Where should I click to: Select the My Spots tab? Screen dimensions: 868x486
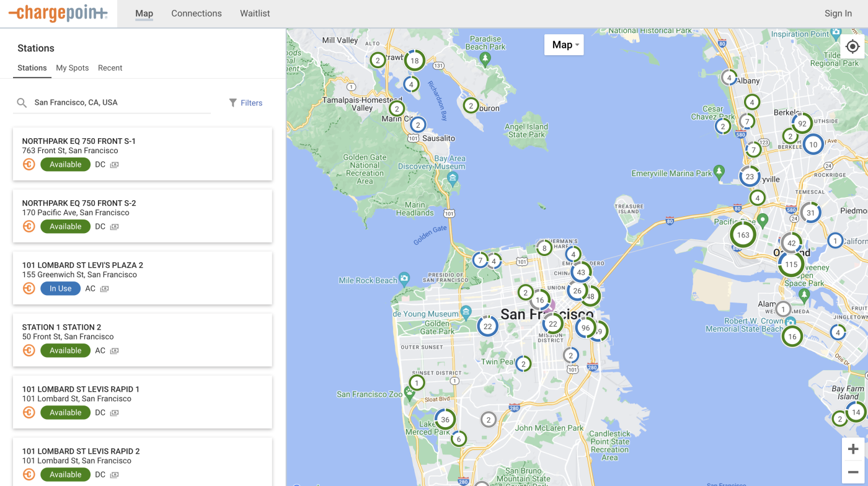point(72,68)
